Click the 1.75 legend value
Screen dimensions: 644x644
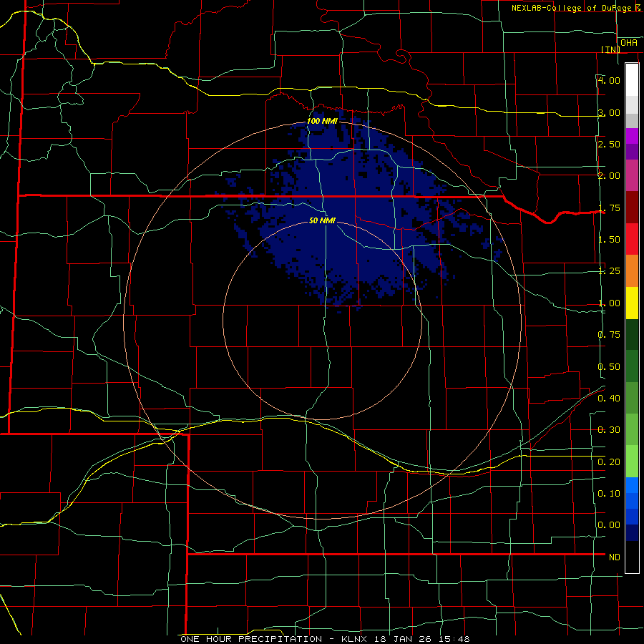point(609,208)
